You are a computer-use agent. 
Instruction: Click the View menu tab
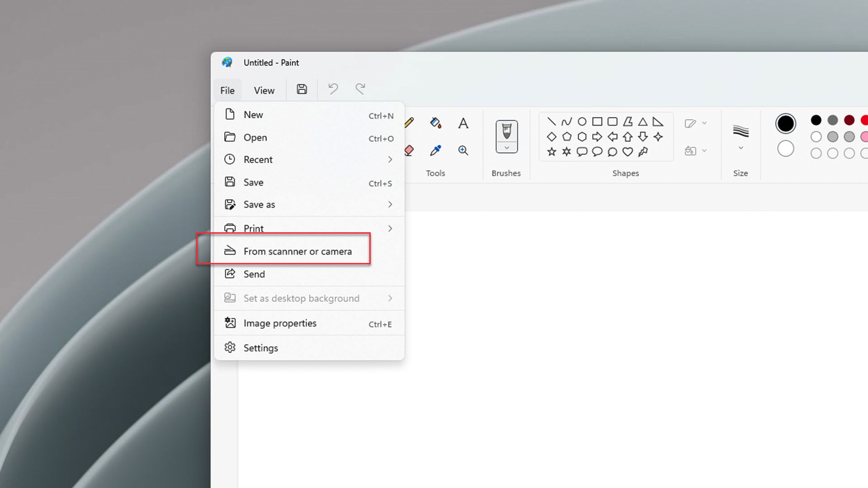tap(264, 90)
